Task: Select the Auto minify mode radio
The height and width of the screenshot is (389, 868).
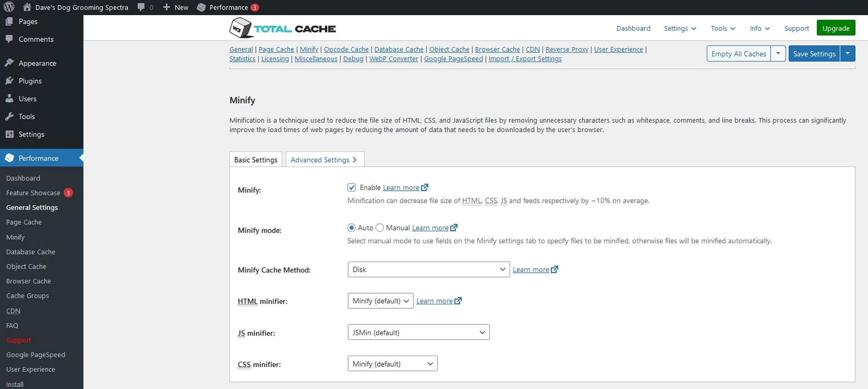Action: (x=352, y=228)
